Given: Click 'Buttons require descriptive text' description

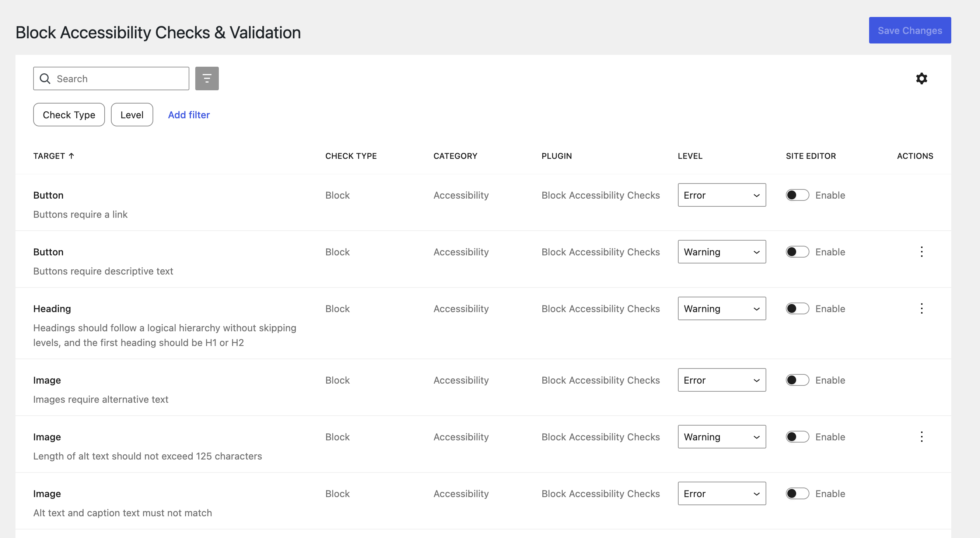Looking at the screenshot, I should click(x=103, y=271).
